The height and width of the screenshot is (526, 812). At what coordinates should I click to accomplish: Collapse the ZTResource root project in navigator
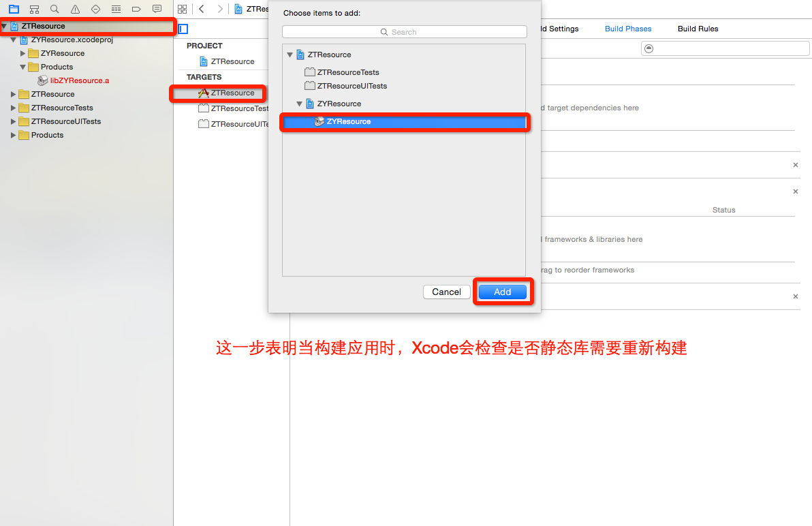[4, 26]
